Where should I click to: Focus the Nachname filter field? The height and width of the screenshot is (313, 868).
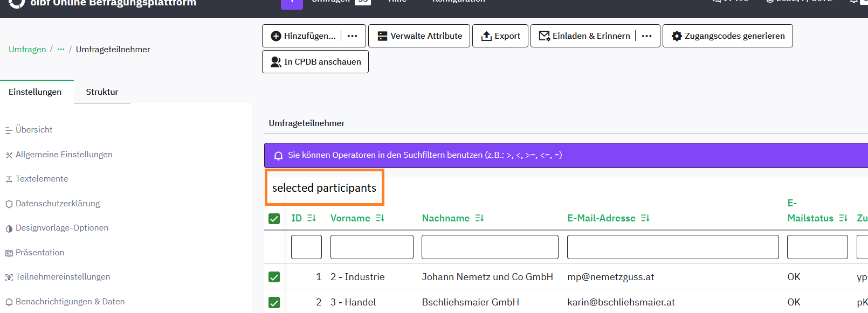click(x=490, y=247)
